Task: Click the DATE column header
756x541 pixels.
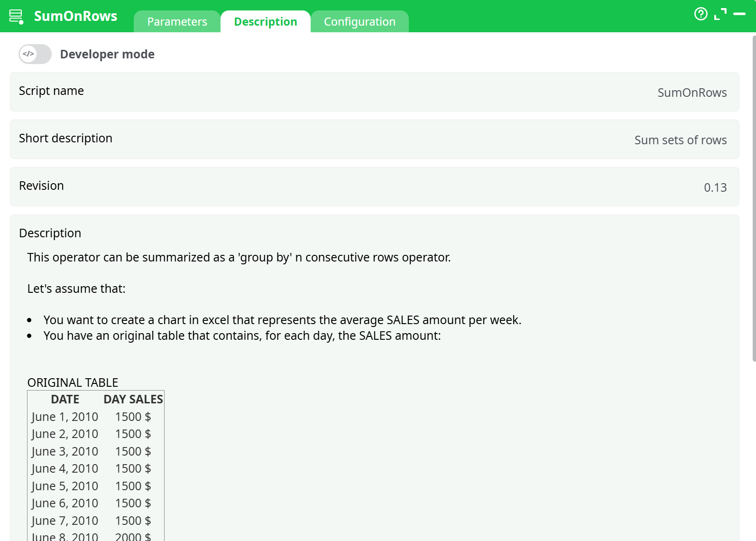Action: 65,400
